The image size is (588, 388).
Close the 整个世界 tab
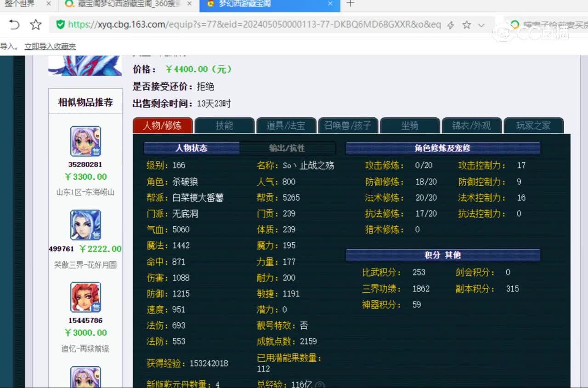49,4
